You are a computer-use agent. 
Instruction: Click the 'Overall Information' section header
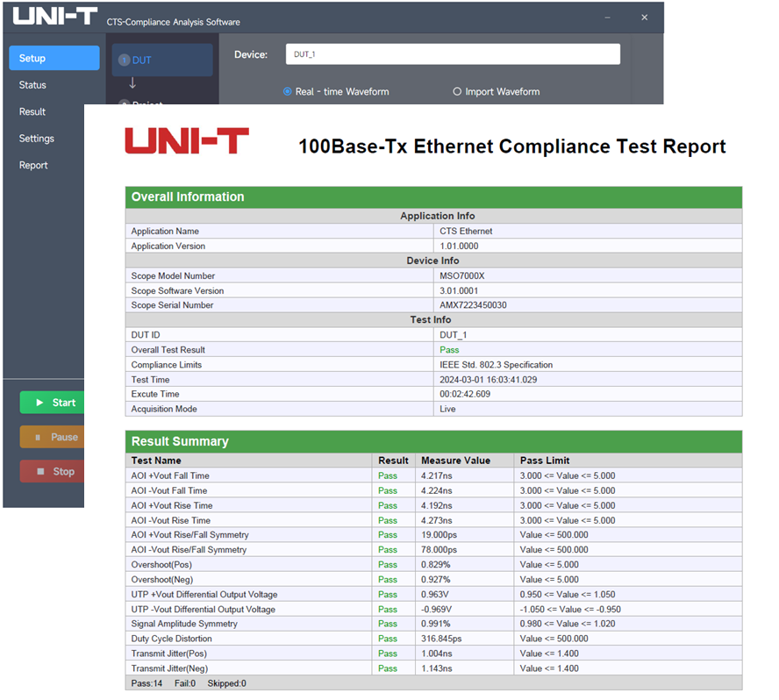[x=433, y=197]
